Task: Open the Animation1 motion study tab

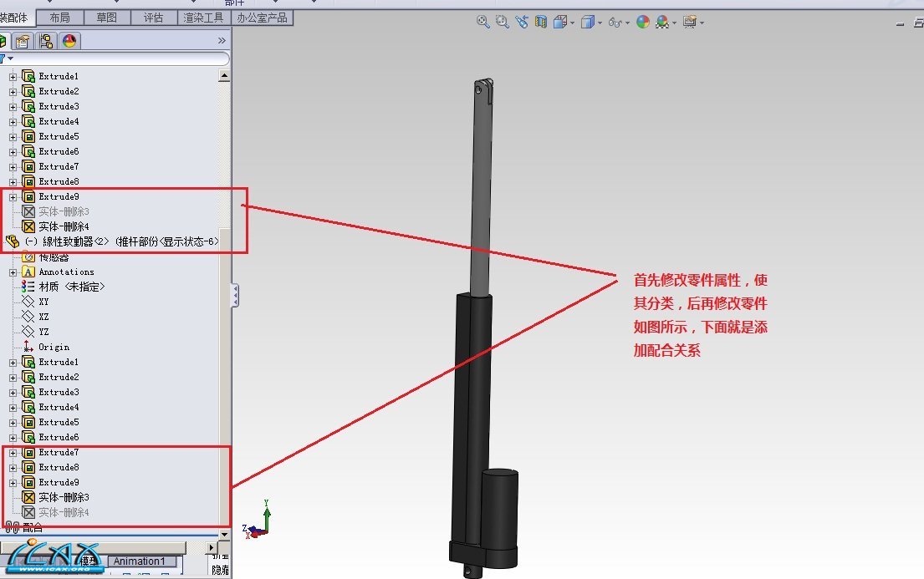Action: point(139,561)
